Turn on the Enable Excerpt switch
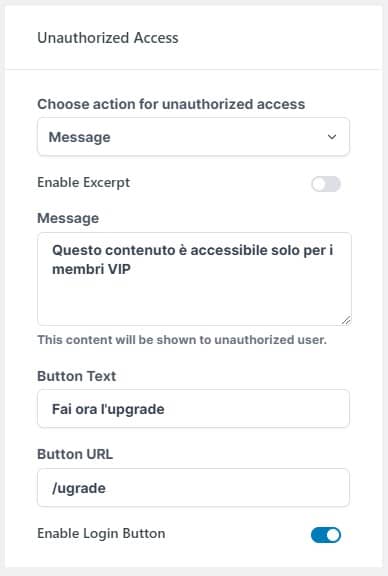The width and height of the screenshot is (388, 576). tap(326, 184)
